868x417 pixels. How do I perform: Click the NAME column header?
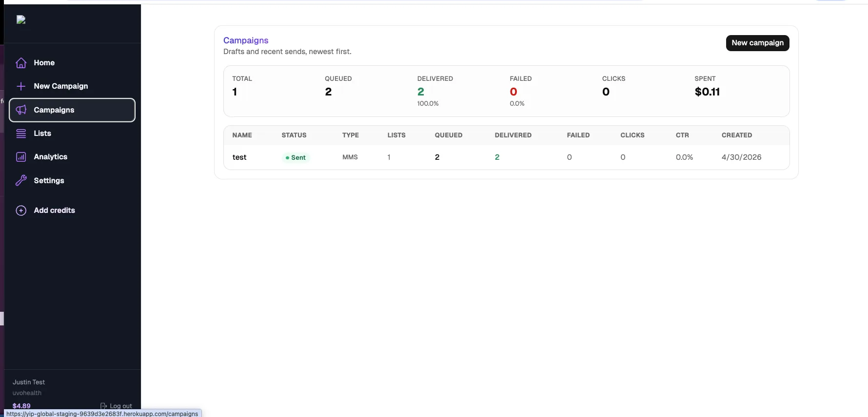242,135
